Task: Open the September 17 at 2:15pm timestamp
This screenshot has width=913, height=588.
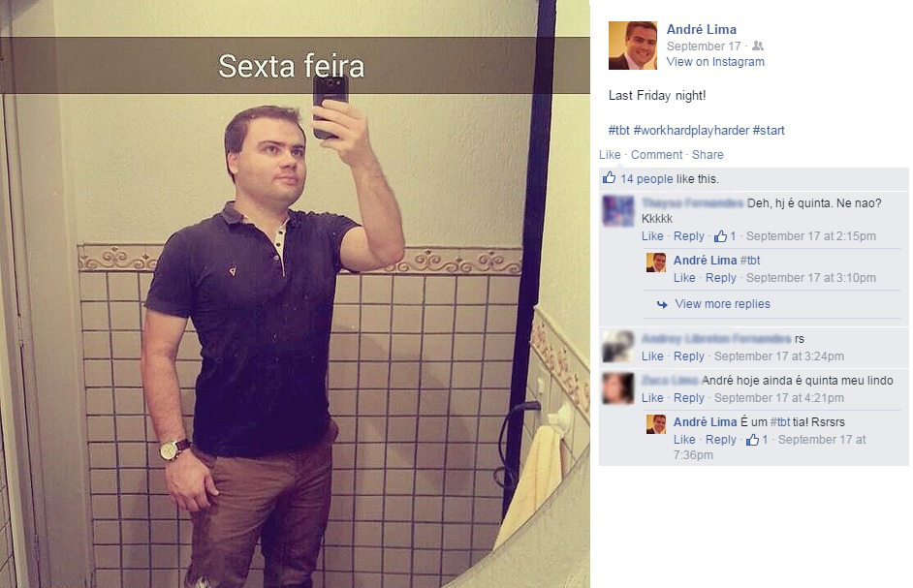Action: [x=811, y=236]
